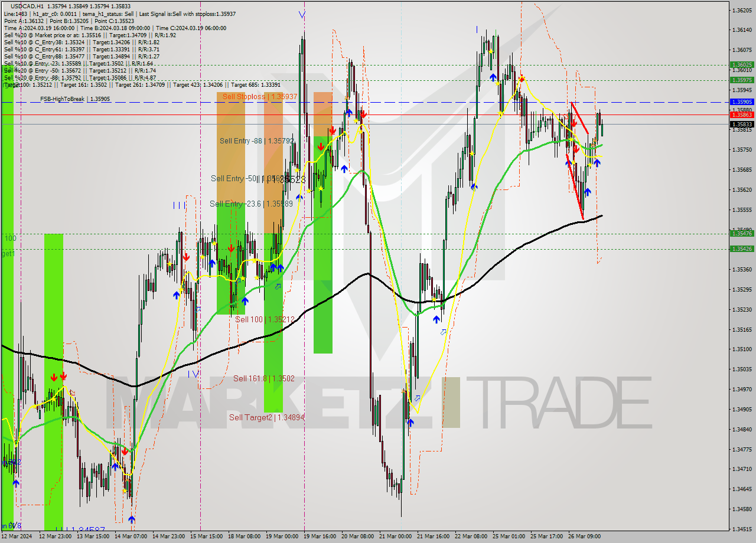
Task: Select the '21 Mar 16:00' time axis label
Action: 434,536
